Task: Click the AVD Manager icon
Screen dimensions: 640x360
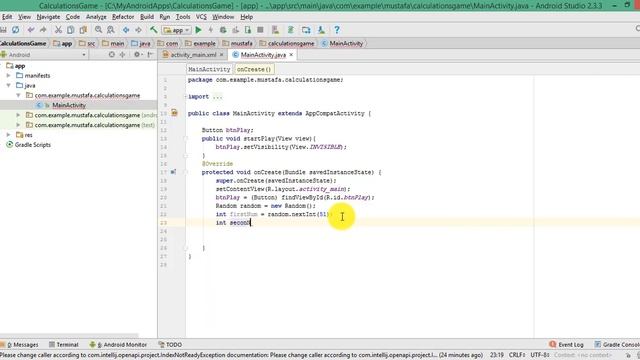Action: coord(276,30)
